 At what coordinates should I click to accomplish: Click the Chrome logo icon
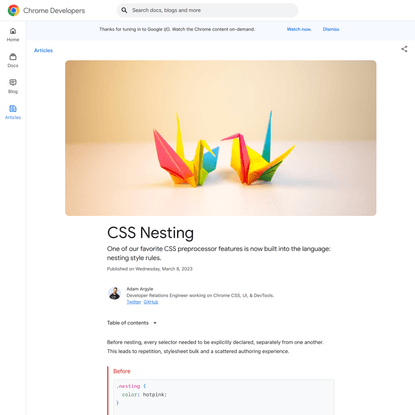pyautogui.click(x=14, y=10)
